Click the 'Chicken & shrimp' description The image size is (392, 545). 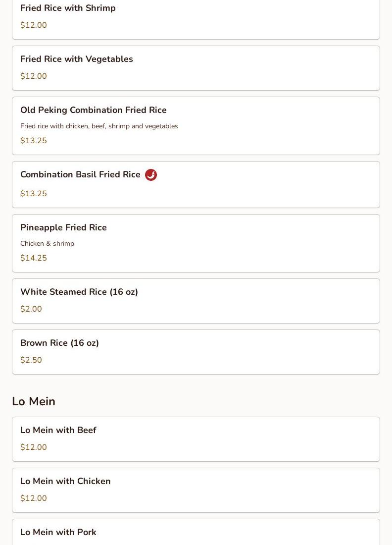[47, 244]
